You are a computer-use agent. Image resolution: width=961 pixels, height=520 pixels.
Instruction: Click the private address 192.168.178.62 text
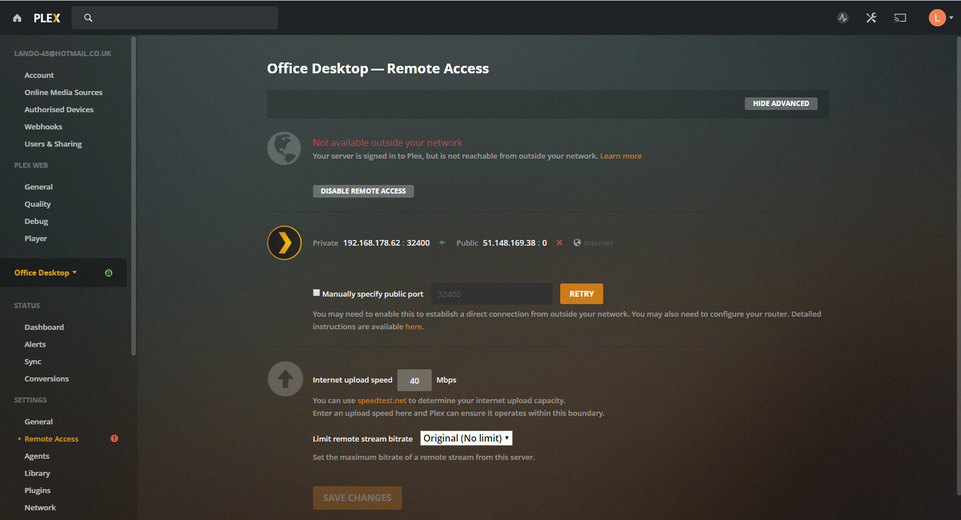pyautogui.click(x=371, y=243)
